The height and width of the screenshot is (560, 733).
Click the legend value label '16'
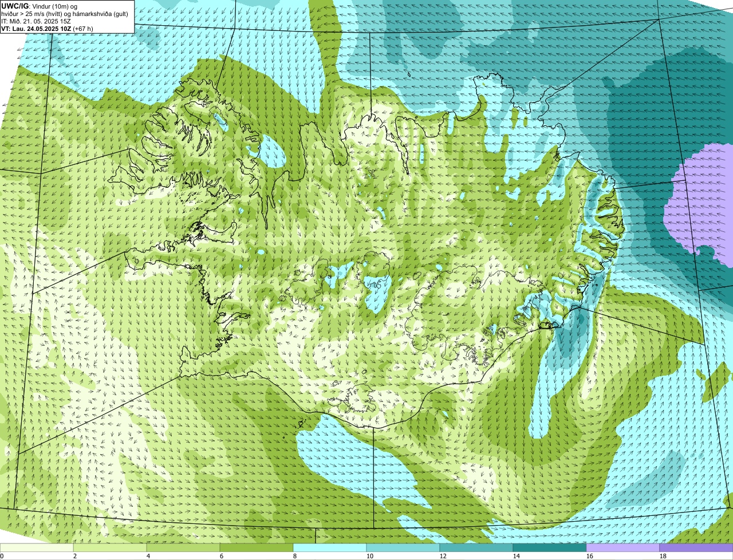[590, 556]
